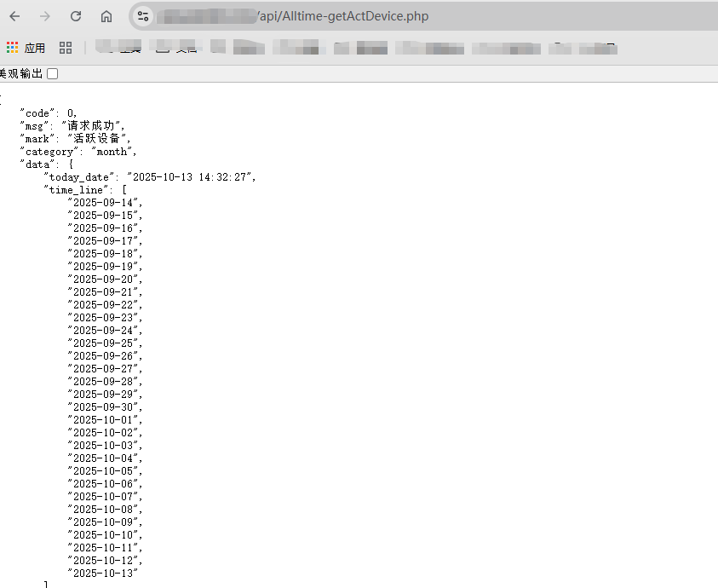
Task: Select the date 2025-10-01
Action: (102, 420)
